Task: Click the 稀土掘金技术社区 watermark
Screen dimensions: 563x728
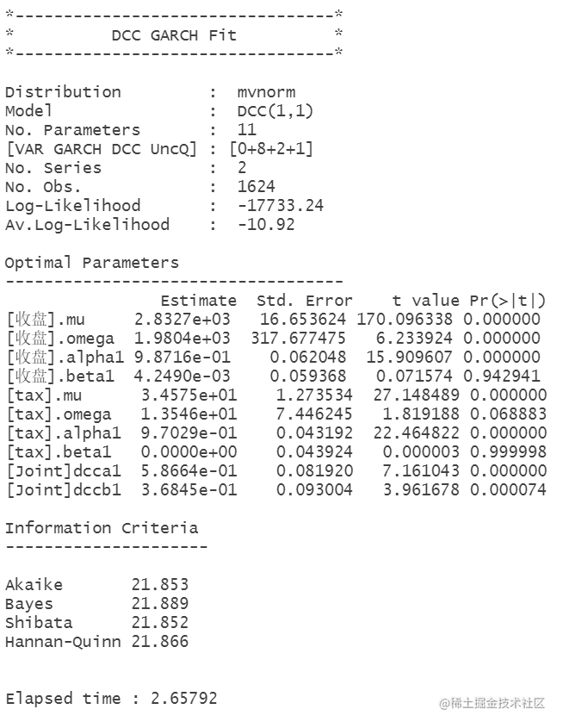Action: pyautogui.click(x=492, y=703)
